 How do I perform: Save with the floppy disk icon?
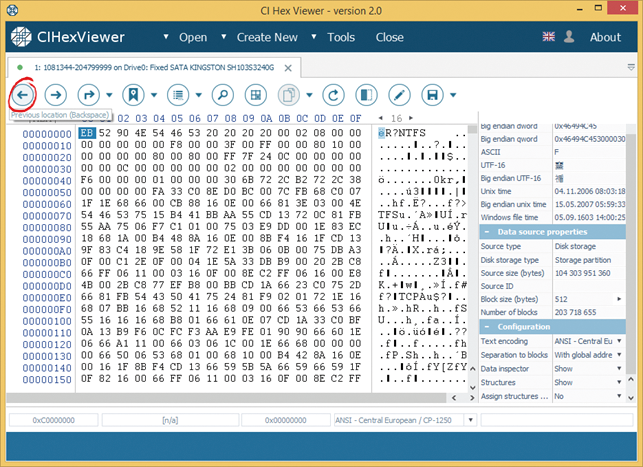point(432,95)
